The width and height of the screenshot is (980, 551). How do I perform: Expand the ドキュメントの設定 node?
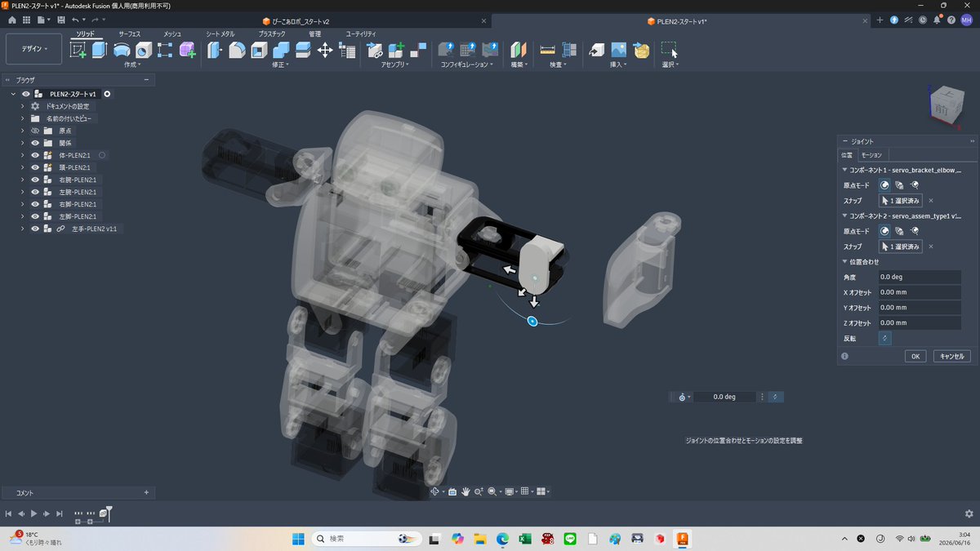pos(23,106)
